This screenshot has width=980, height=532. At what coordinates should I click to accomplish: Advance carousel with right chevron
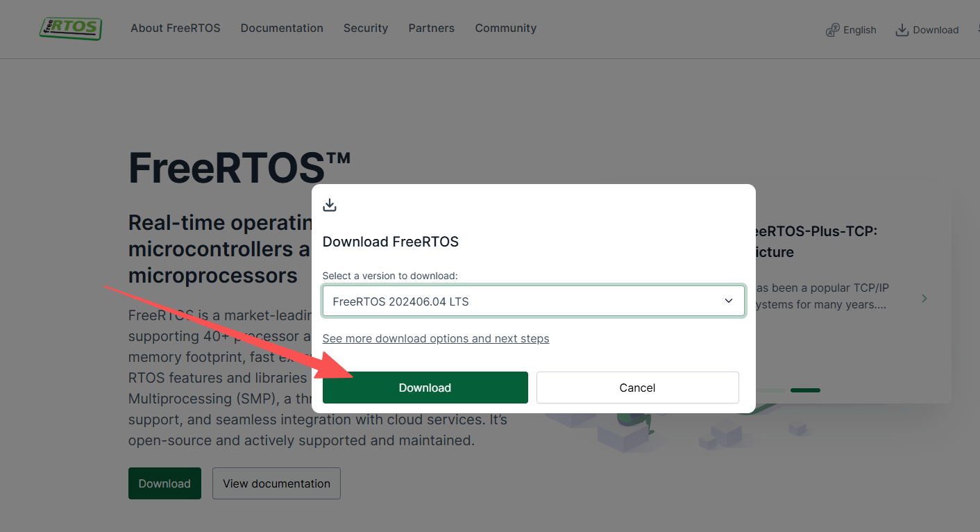pyautogui.click(x=924, y=298)
